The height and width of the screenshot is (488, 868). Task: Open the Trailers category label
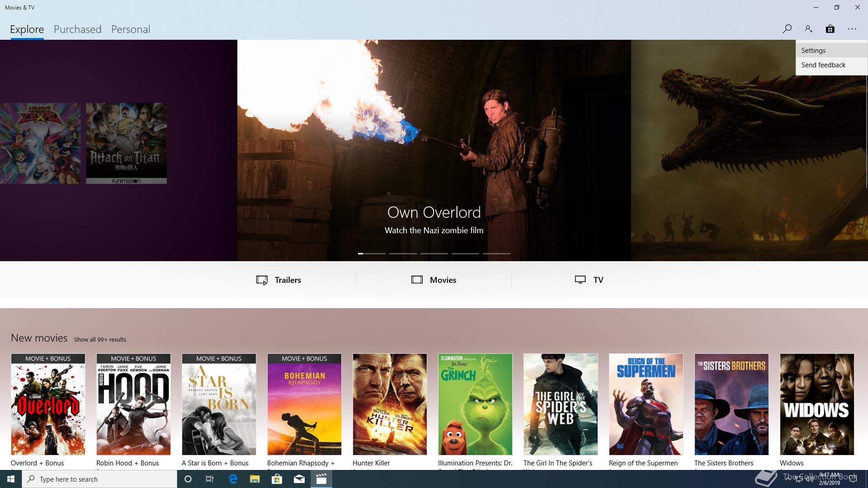(x=288, y=280)
